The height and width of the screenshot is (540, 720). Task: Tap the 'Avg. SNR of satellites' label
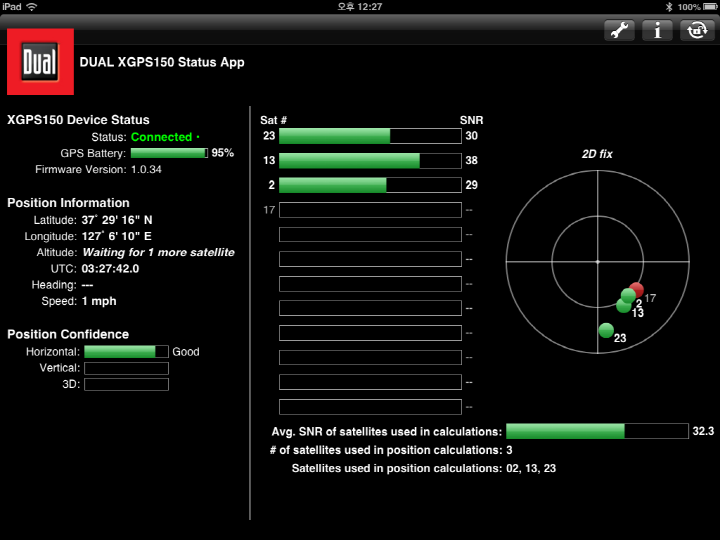point(387,432)
